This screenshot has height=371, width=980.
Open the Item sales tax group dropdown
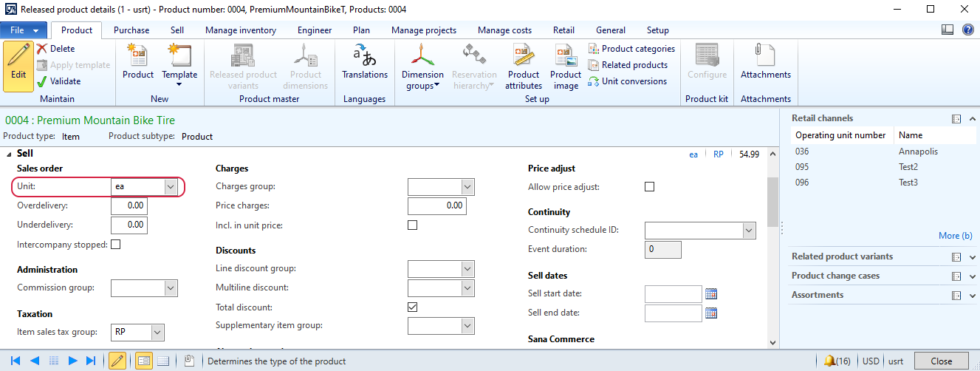156,332
